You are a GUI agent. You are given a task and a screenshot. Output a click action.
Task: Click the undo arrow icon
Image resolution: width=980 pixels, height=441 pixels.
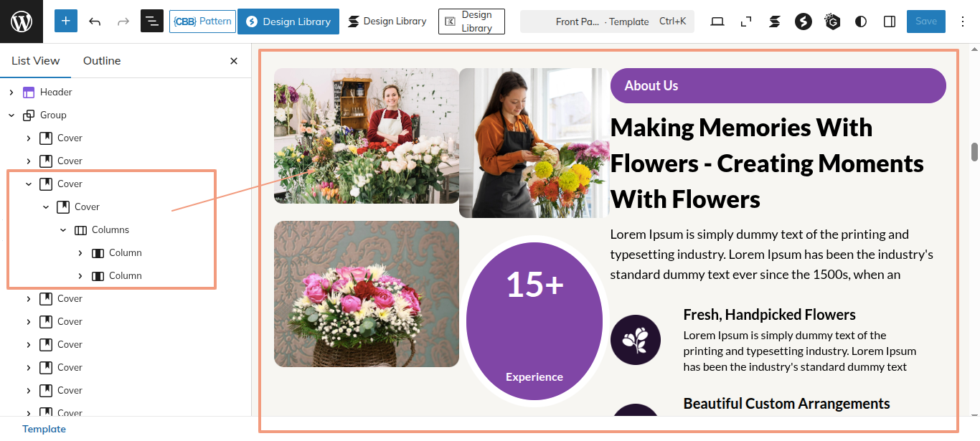coord(95,22)
